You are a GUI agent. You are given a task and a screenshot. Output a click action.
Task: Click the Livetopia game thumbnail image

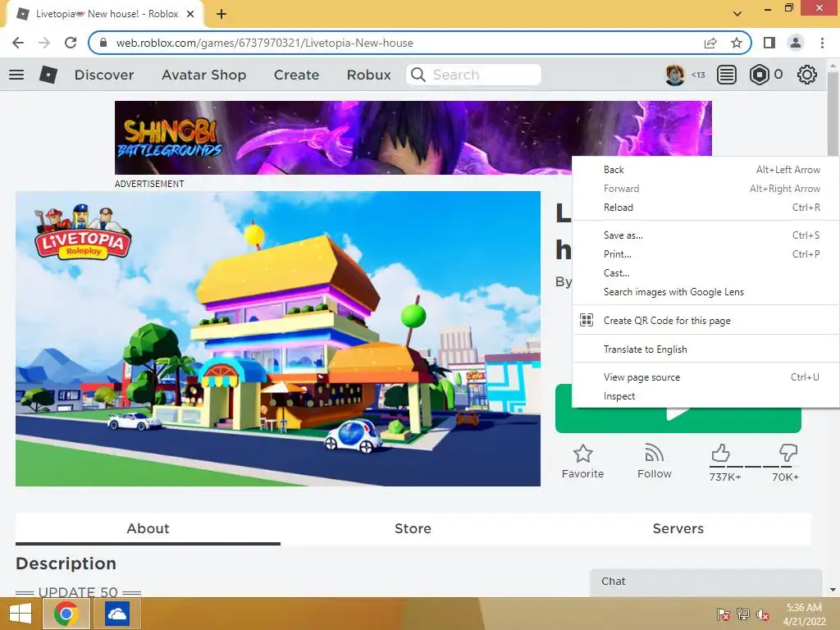[278, 339]
